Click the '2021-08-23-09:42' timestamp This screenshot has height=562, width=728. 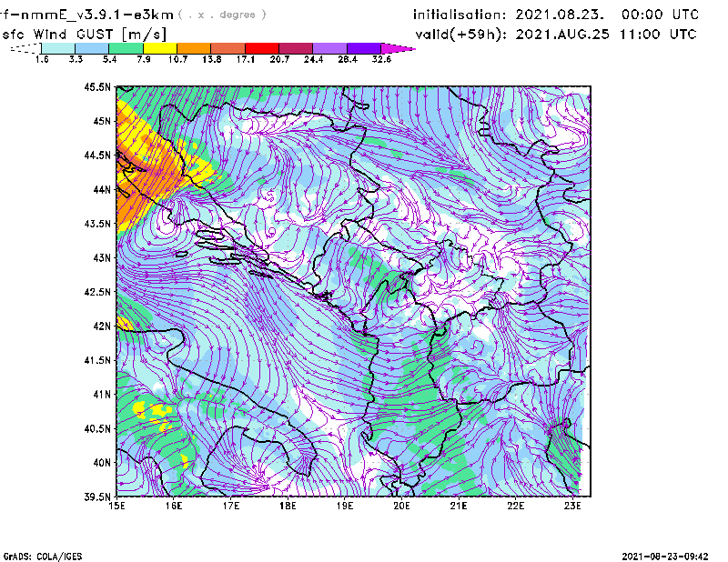click(665, 557)
